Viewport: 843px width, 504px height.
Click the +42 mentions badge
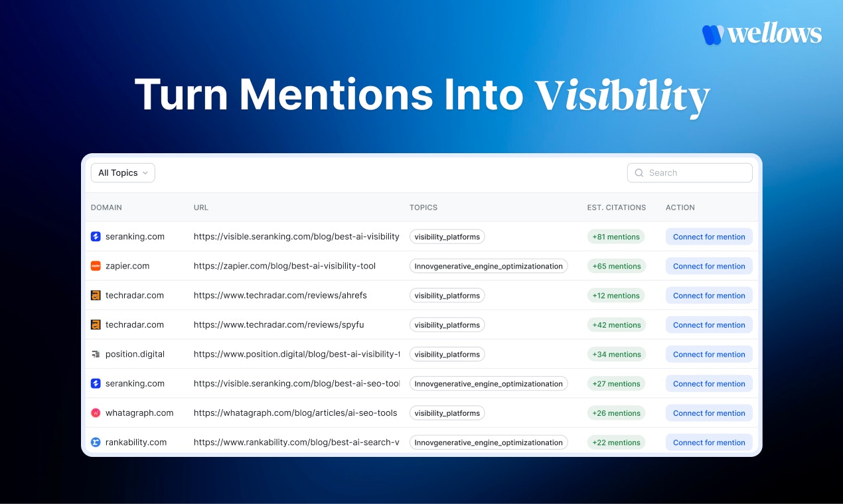616,325
